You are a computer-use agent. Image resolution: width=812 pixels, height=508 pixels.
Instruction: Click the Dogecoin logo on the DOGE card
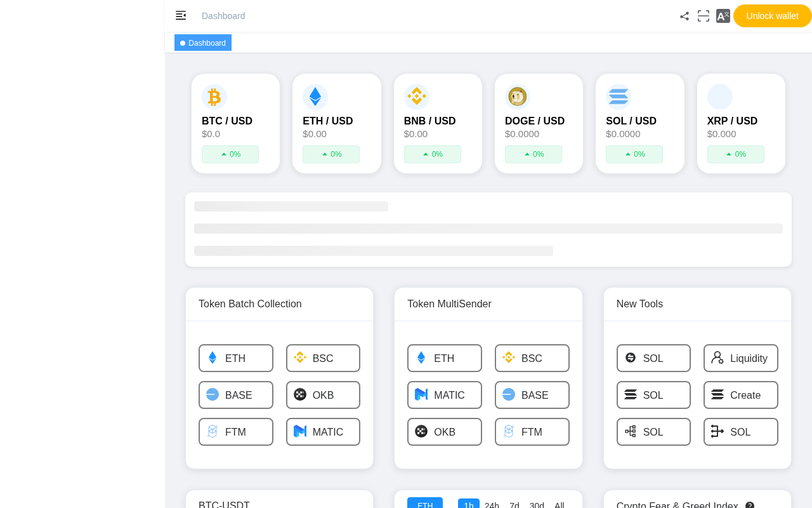pos(518,97)
